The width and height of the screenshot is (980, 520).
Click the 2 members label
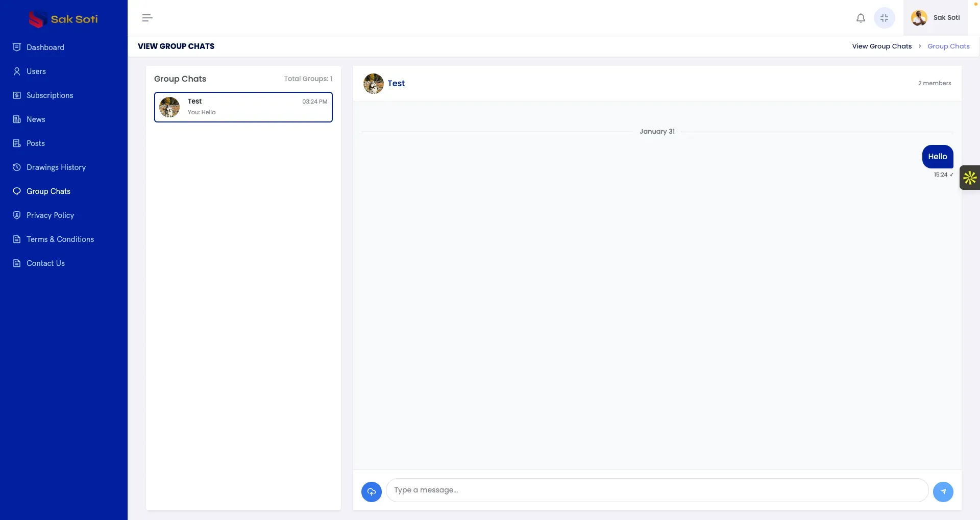click(x=935, y=83)
